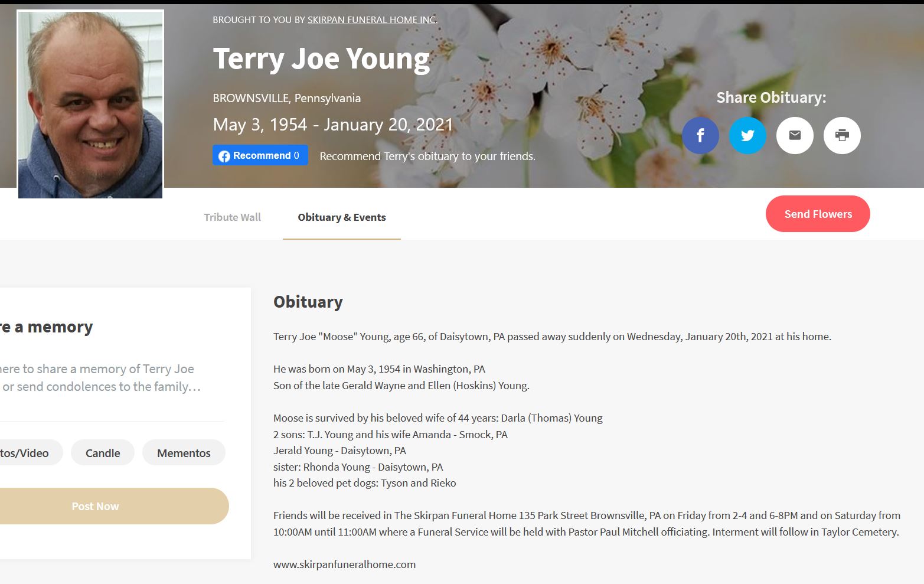Viewport: 924px width, 584px height.
Task: Open the Tribute Wall tab
Action: click(232, 217)
